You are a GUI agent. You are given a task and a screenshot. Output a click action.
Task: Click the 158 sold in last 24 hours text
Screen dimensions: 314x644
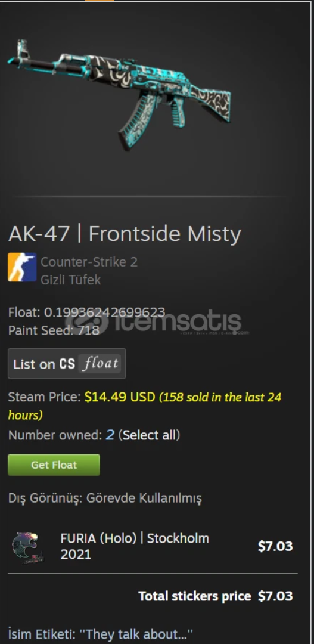145,406
